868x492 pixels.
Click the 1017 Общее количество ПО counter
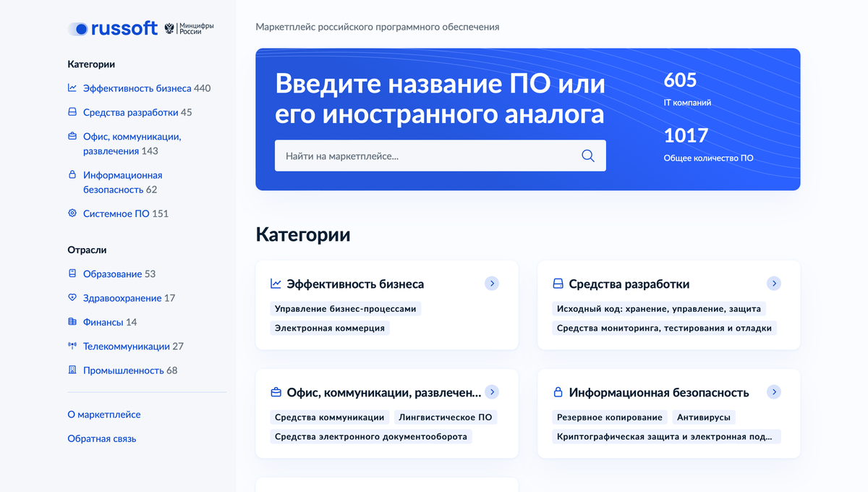point(708,144)
